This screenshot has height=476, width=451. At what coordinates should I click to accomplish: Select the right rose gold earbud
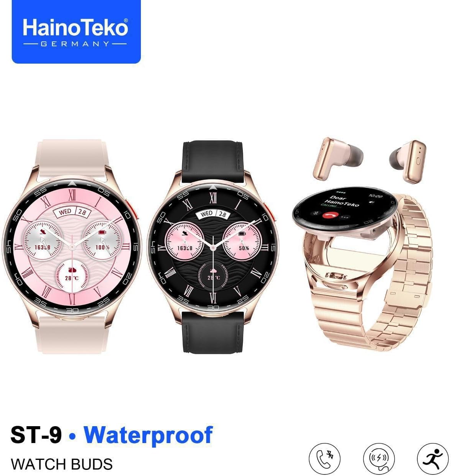tap(407, 161)
